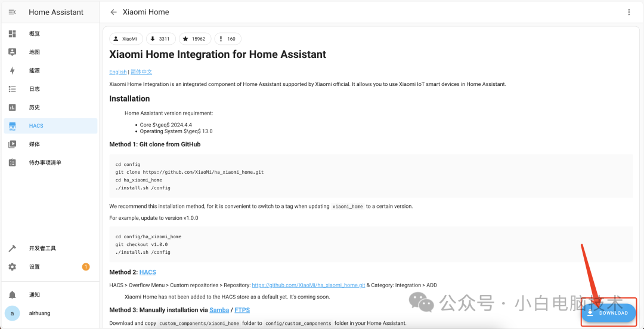
Task: Click the 'Core $\geq$ 2024.4.4' requirement
Action: click(166, 125)
